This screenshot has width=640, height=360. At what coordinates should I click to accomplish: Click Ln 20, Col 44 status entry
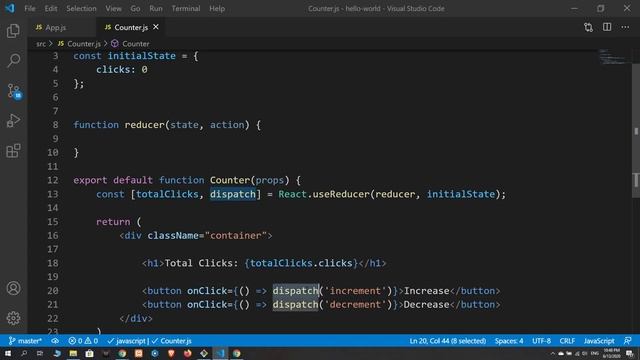448,341
